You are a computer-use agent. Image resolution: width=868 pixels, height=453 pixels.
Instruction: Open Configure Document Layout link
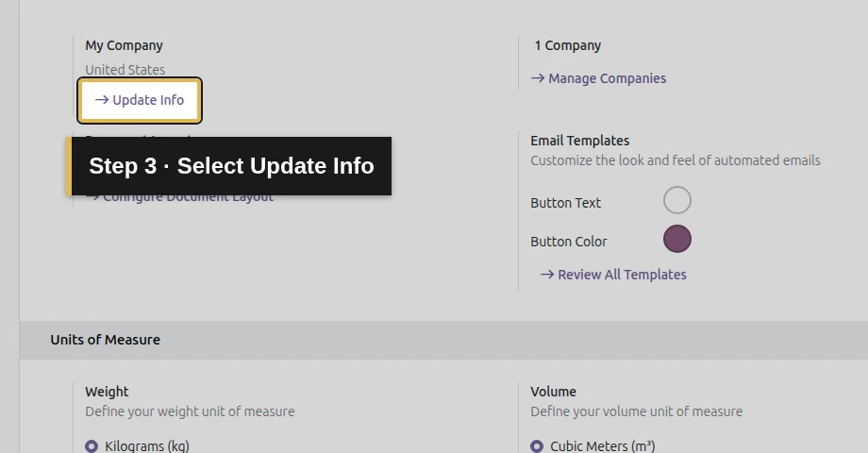pos(180,197)
